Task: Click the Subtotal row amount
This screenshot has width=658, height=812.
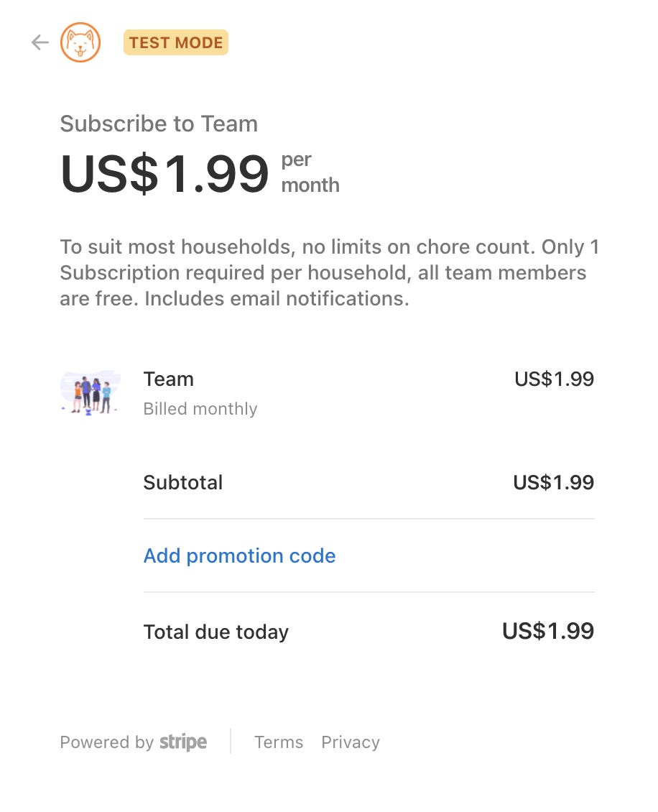Action: pos(553,482)
